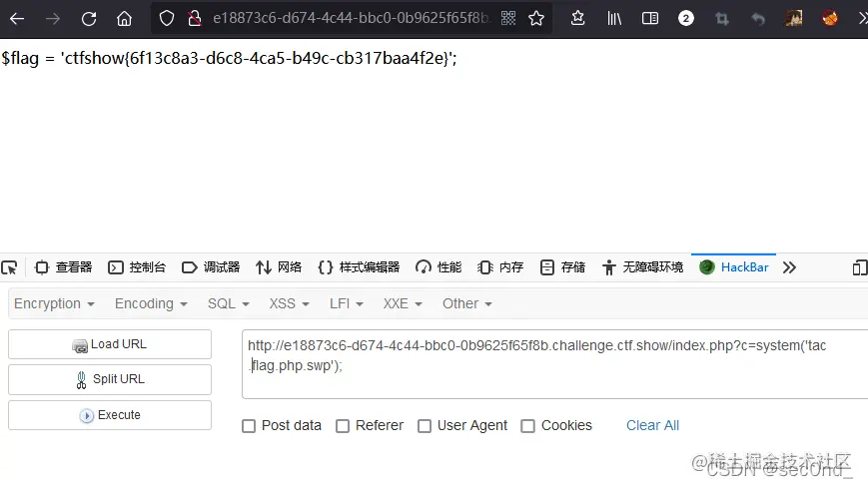Go back with the browser back arrow
Screen dimensions: 868x488
pyautogui.click(x=17, y=19)
